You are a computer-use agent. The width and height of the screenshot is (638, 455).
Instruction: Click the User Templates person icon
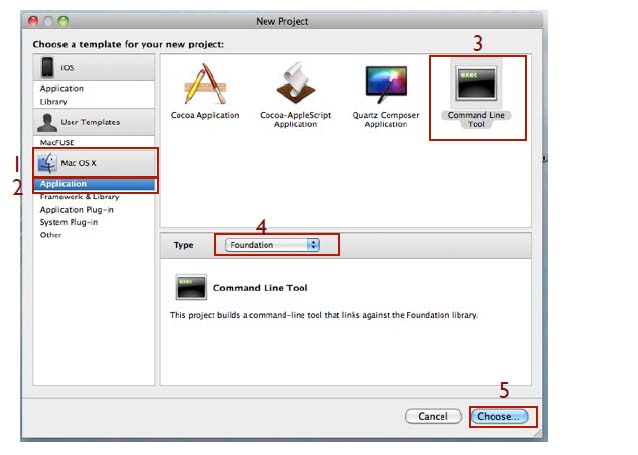(x=47, y=122)
